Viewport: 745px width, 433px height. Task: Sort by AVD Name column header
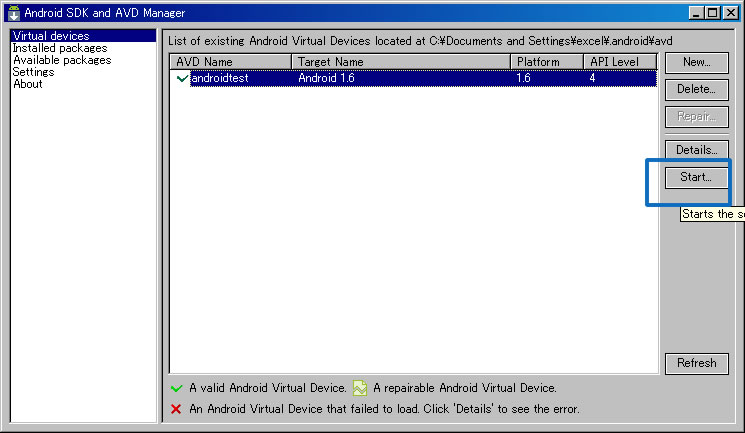pyautogui.click(x=231, y=62)
